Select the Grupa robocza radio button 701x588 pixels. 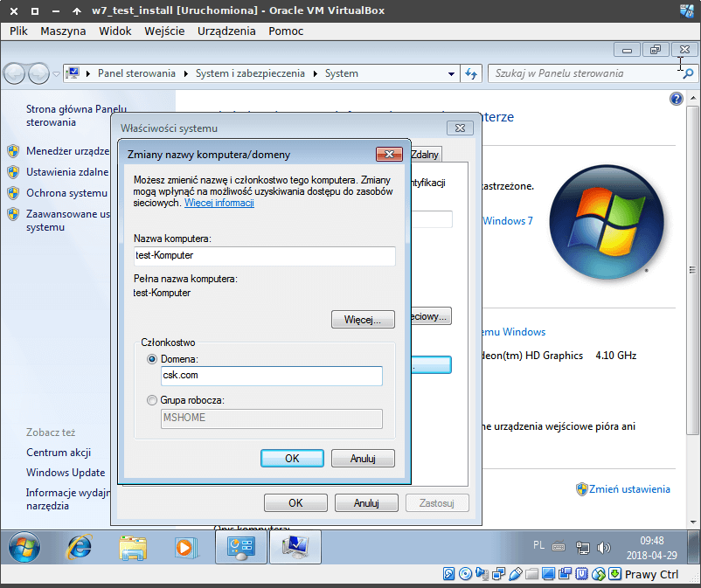(x=152, y=400)
